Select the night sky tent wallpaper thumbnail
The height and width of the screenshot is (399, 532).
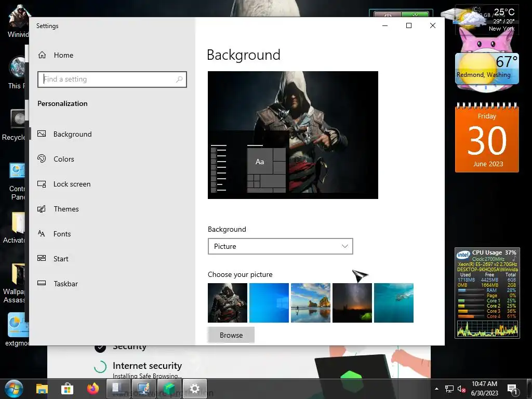pyautogui.click(x=352, y=303)
